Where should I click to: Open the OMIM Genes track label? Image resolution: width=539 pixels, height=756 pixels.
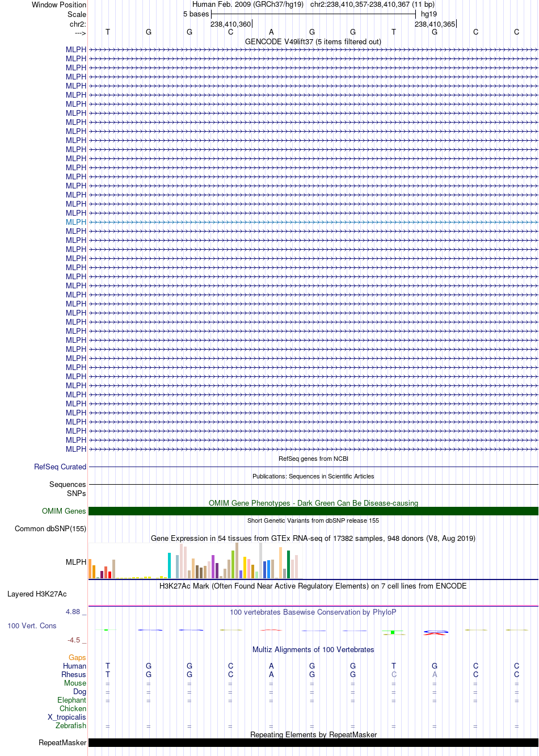point(64,511)
